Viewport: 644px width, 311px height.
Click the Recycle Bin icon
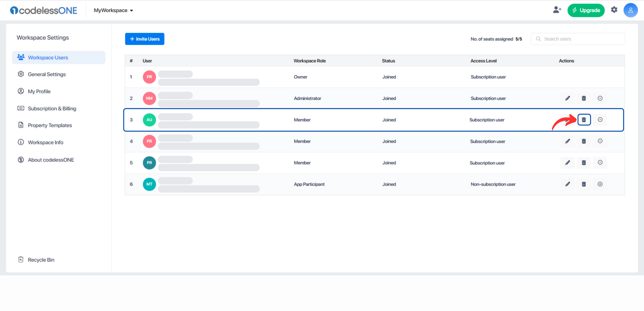point(21,259)
